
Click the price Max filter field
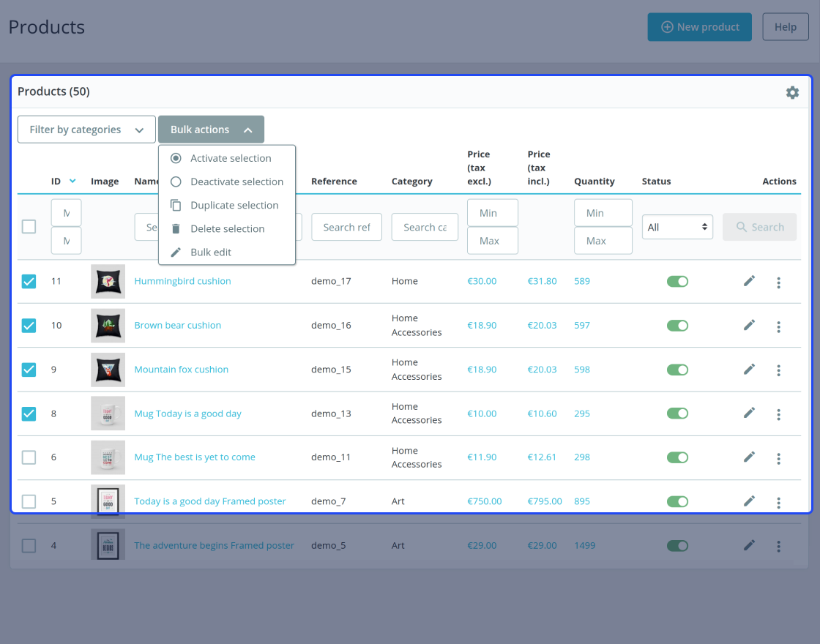[492, 241]
